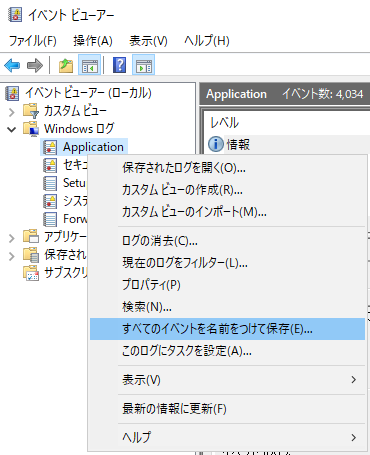Open the 表示(V) submenu arrow in context menu

(354, 380)
